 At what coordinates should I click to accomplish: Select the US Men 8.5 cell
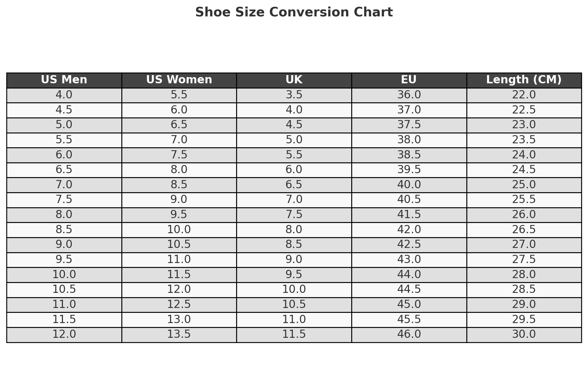pos(64,230)
